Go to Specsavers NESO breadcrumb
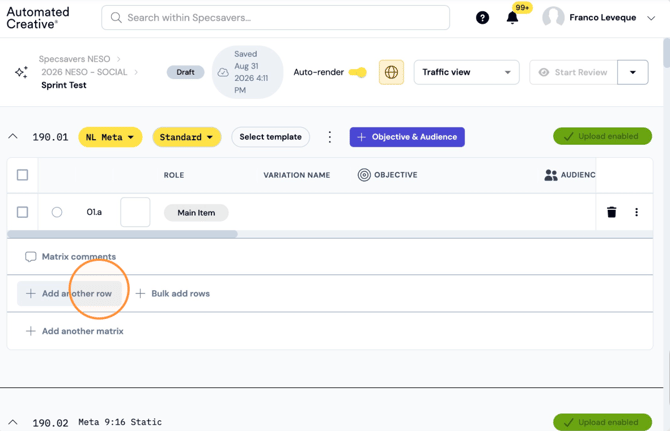 pos(74,59)
